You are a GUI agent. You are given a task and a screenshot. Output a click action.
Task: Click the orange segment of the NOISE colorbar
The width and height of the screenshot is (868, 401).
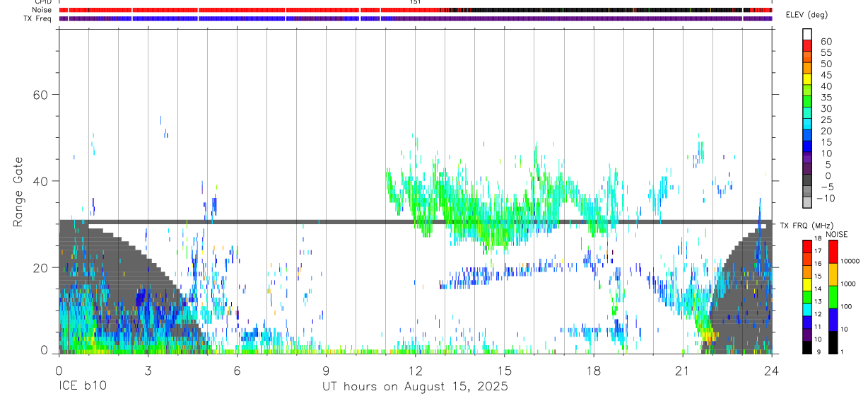(833, 274)
